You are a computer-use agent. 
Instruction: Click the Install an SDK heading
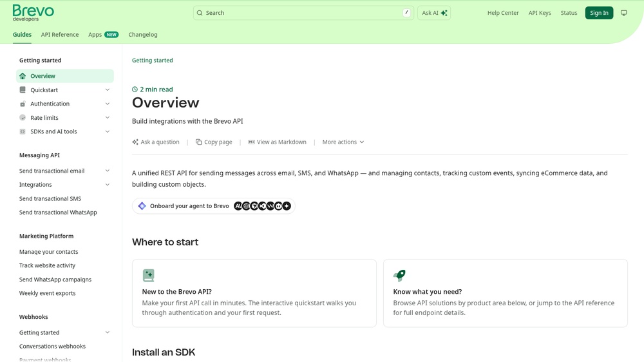tap(164, 352)
